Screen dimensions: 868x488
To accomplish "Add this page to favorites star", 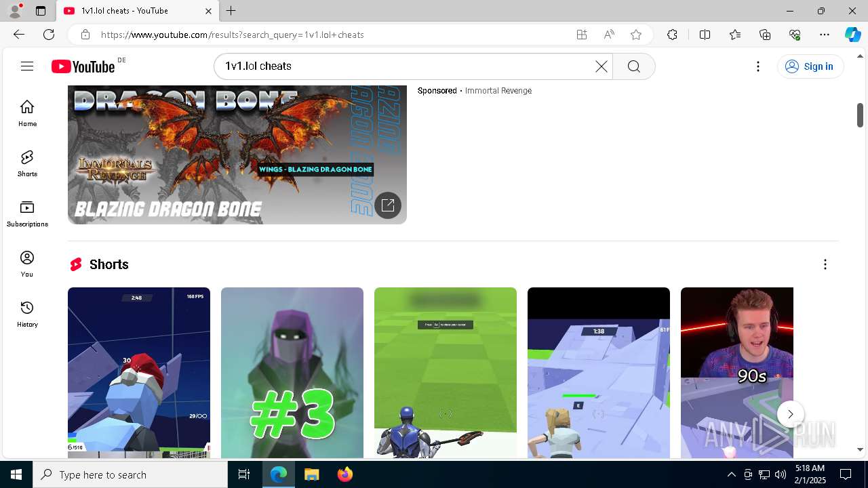I will (636, 35).
